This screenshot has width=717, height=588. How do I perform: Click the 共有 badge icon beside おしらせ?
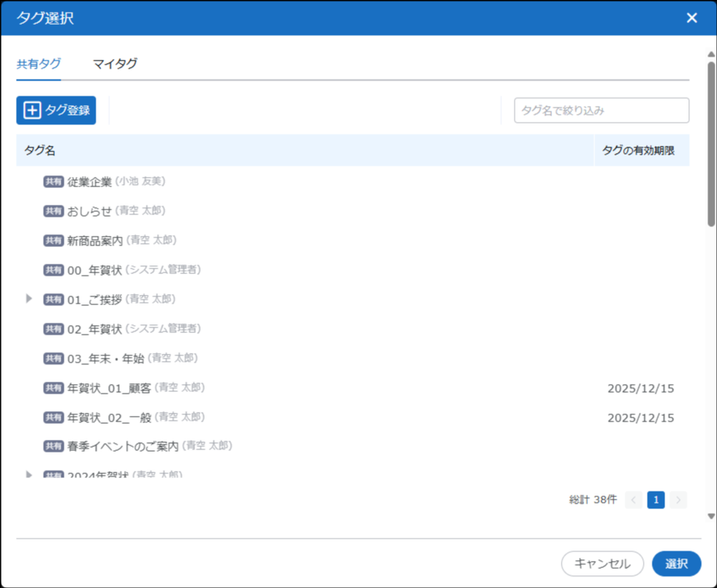click(53, 211)
